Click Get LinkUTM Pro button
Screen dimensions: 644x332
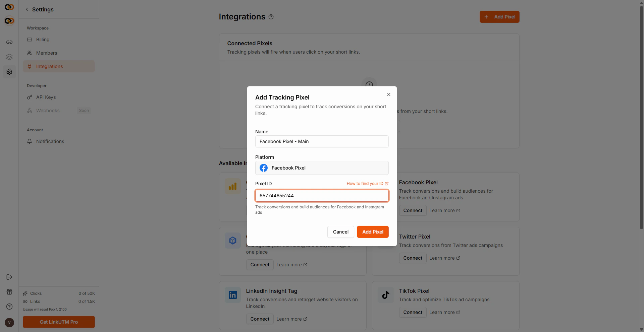tap(59, 322)
